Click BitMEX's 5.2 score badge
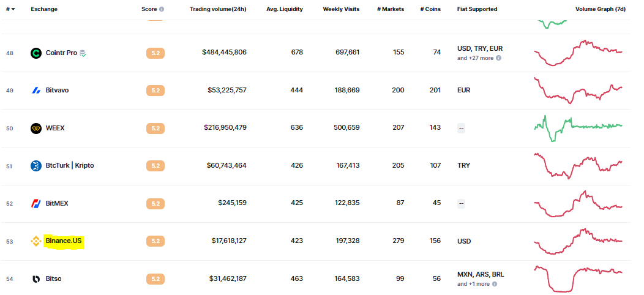644x295 pixels. [155, 204]
